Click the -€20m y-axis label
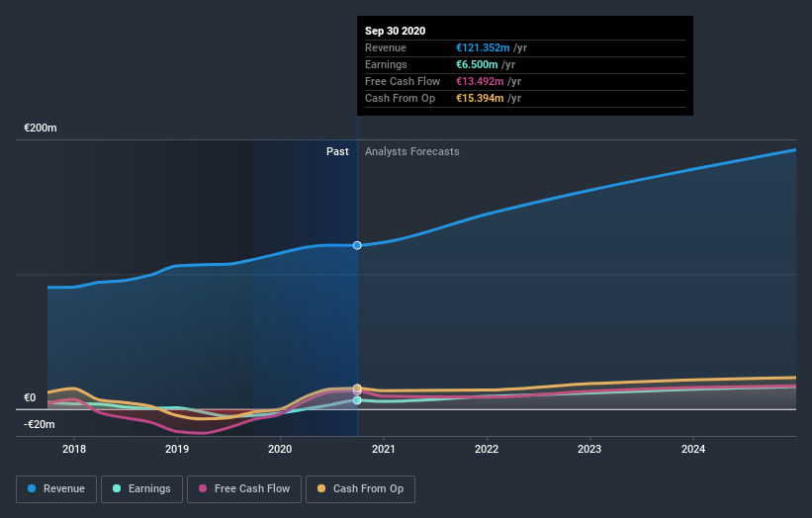The height and width of the screenshot is (518, 812). [x=40, y=424]
